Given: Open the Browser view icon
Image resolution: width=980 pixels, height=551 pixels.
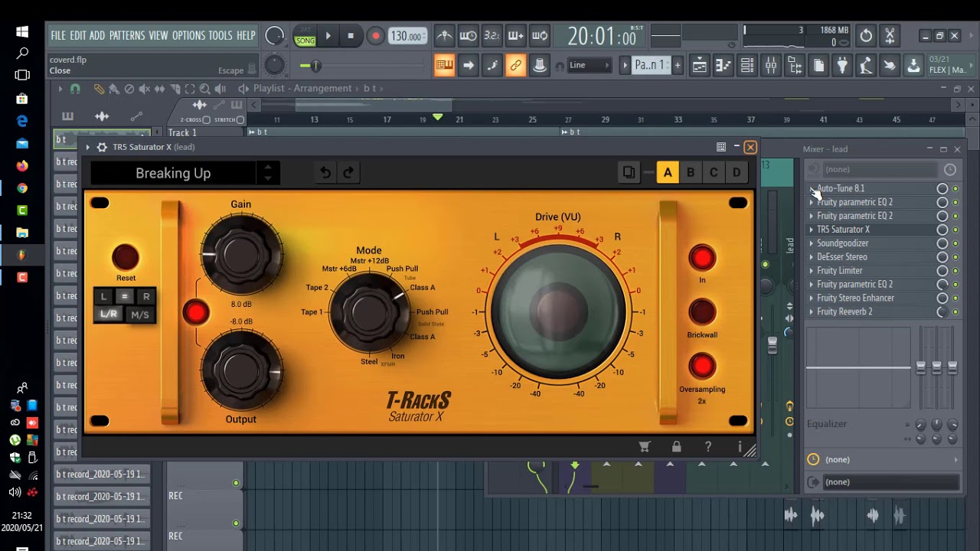Looking at the screenshot, I should (795, 66).
